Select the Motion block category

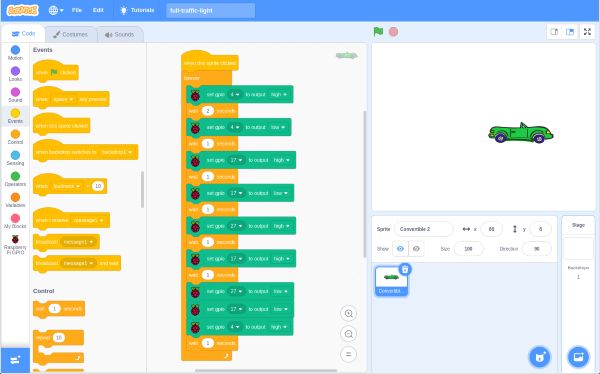(x=15, y=53)
